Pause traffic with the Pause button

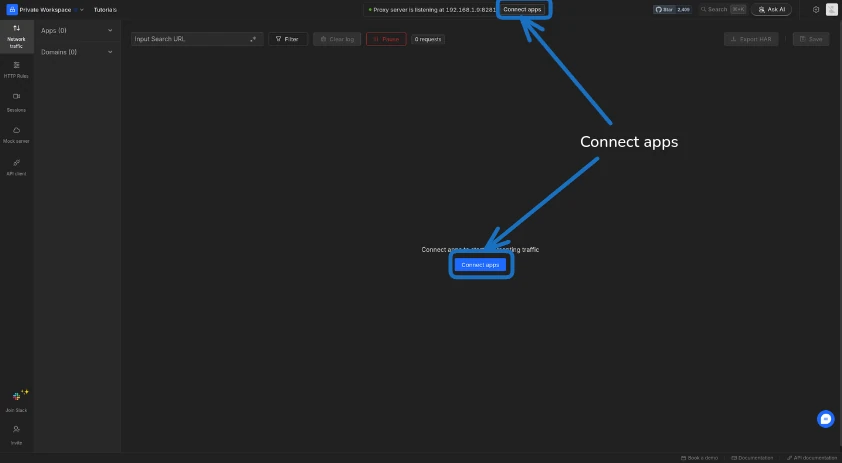(x=386, y=39)
